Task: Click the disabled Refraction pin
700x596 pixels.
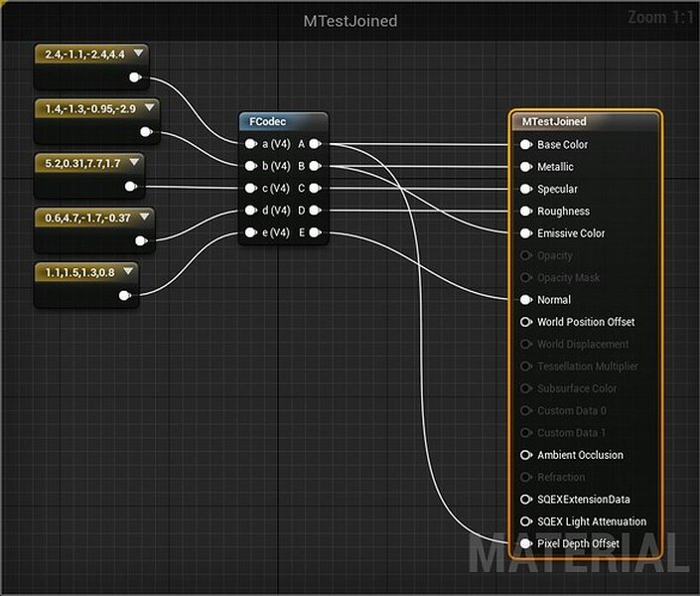Action: 526,477
